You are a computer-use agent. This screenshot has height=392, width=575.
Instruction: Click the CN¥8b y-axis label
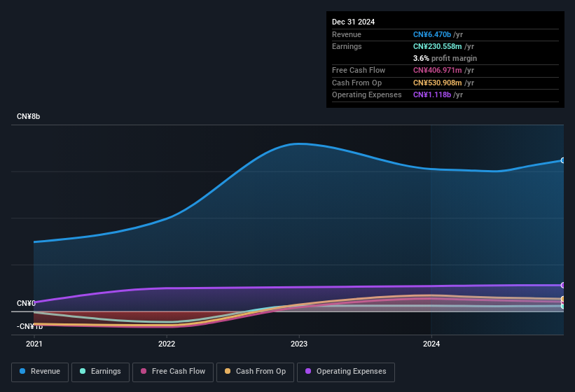[28, 116]
